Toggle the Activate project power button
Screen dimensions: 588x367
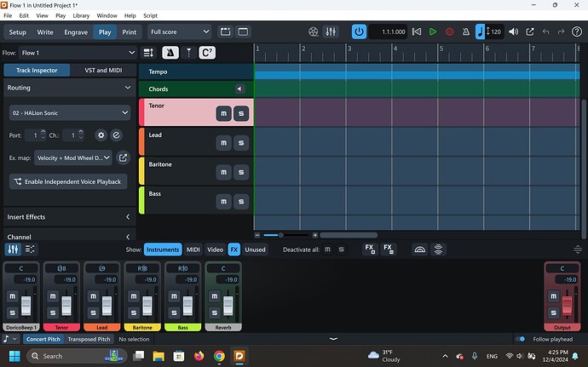359,32
